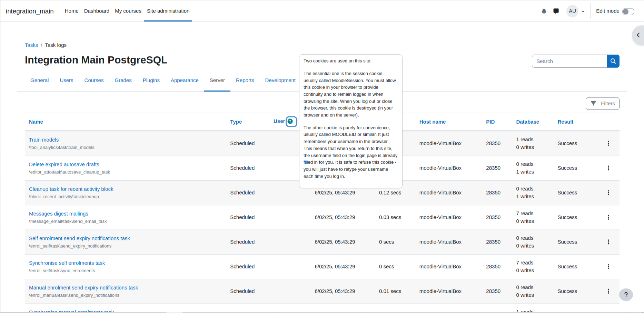Screen dimensions: 644x313
Task: Go to the Home navigation item
Action: (72, 11)
